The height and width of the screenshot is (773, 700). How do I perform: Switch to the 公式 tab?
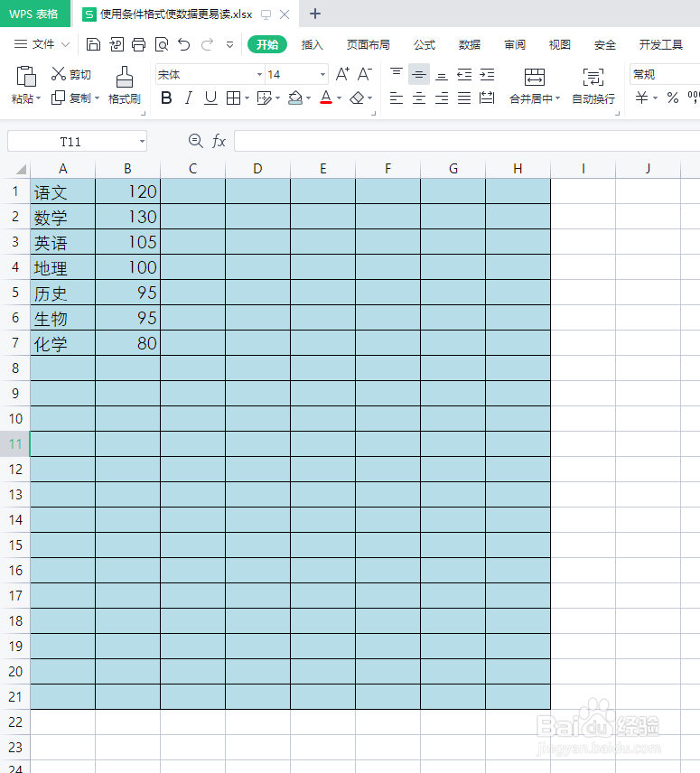coord(425,44)
